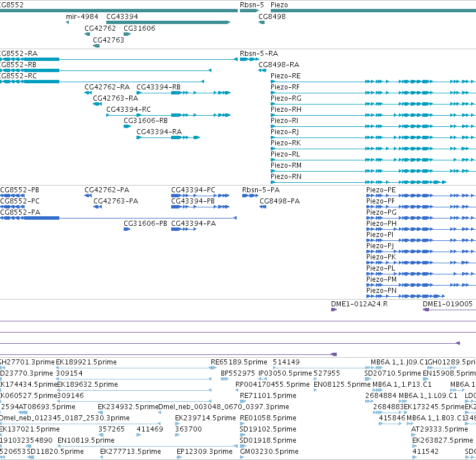Select the Piezo-RK transcript label

pyautogui.click(x=286, y=143)
